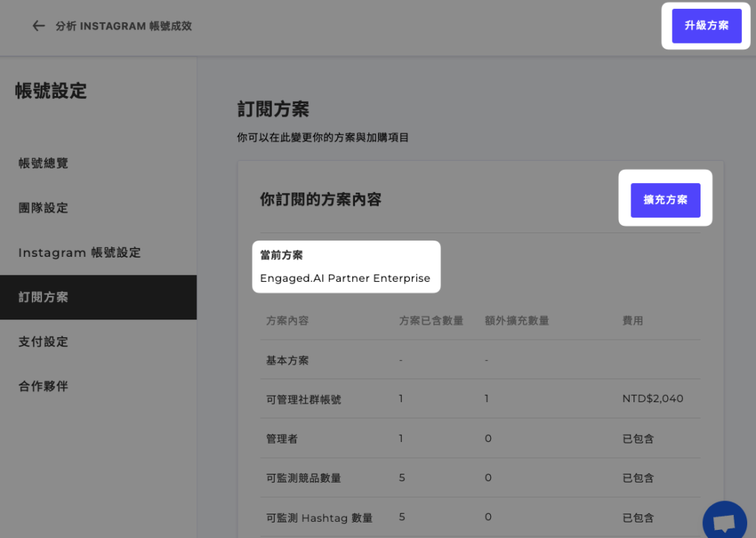The width and height of the screenshot is (756, 538).
Task: Click the Engaged.AI Partner Enterprise plan name
Action: pos(345,278)
